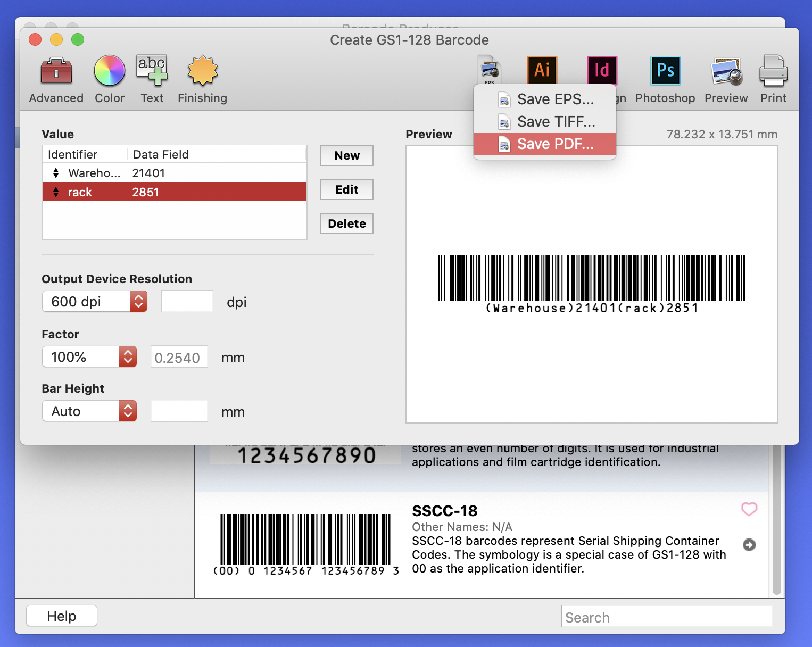The height and width of the screenshot is (647, 812).
Task: Click the Delete button
Action: coord(347,223)
